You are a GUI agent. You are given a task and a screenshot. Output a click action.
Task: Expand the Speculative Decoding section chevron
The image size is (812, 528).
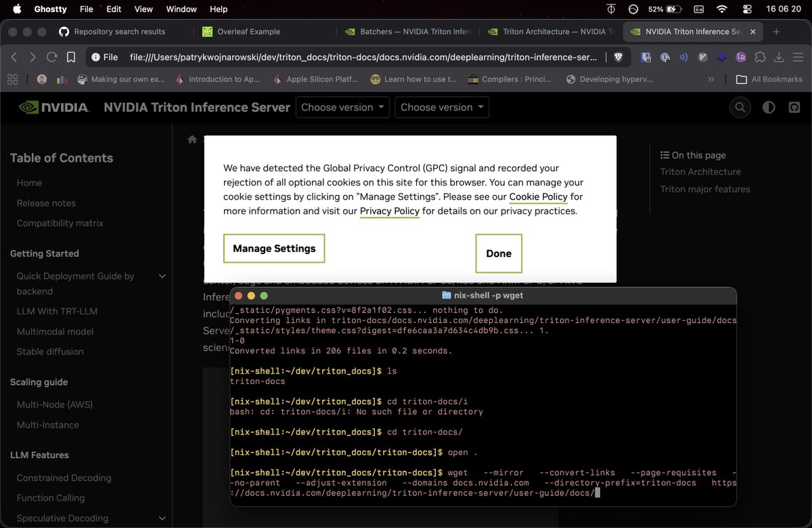(162, 519)
